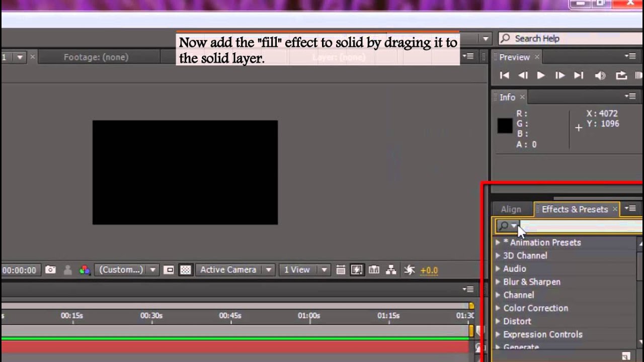Click the Timeline button in viewer footer
Viewport: 644px width, 362px height.
[x=374, y=270]
